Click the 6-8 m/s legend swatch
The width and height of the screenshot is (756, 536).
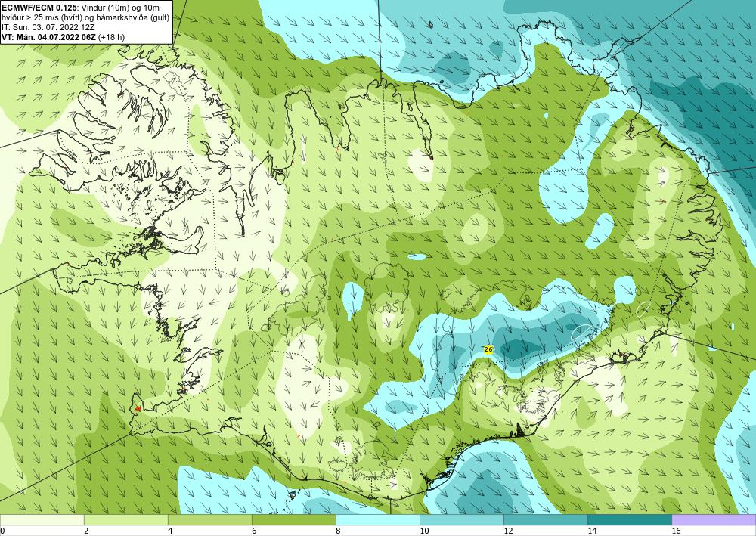293,520
